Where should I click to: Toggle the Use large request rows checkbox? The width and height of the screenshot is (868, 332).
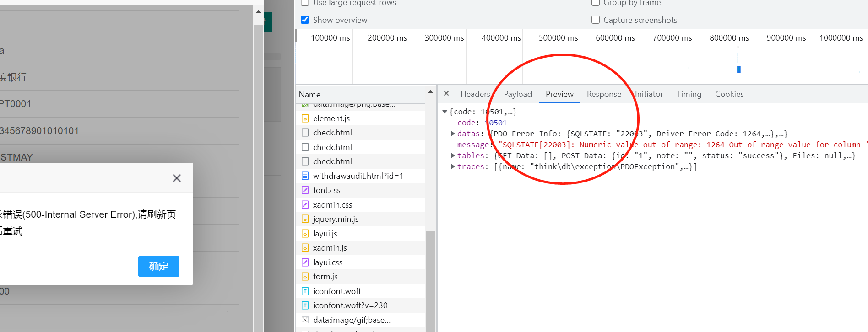[305, 3]
